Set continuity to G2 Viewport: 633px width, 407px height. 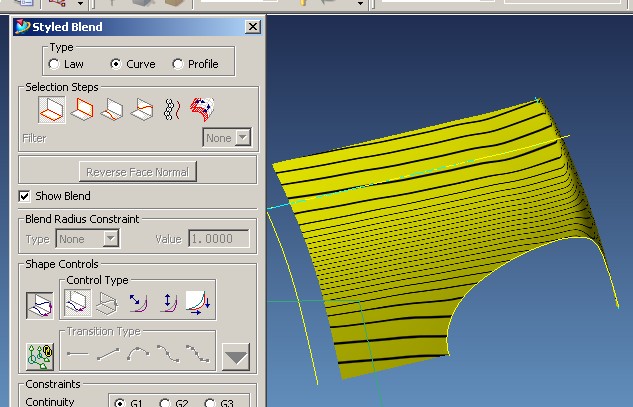pos(165,403)
